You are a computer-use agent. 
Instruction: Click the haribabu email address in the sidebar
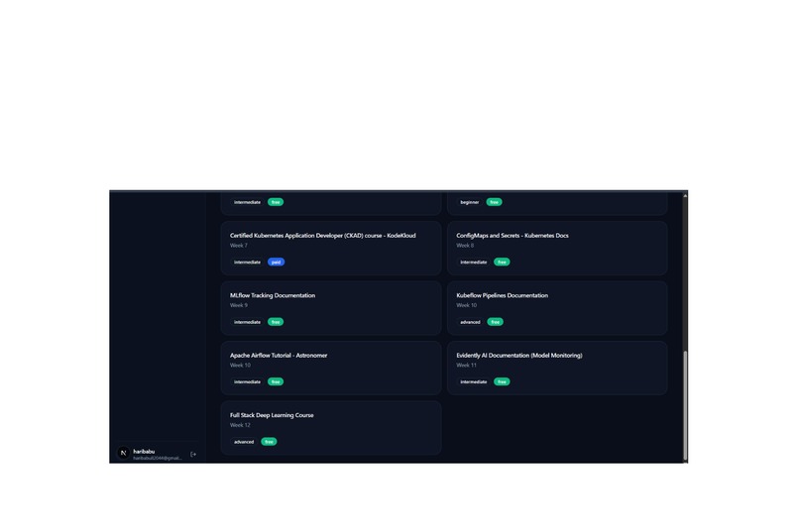click(x=158, y=458)
